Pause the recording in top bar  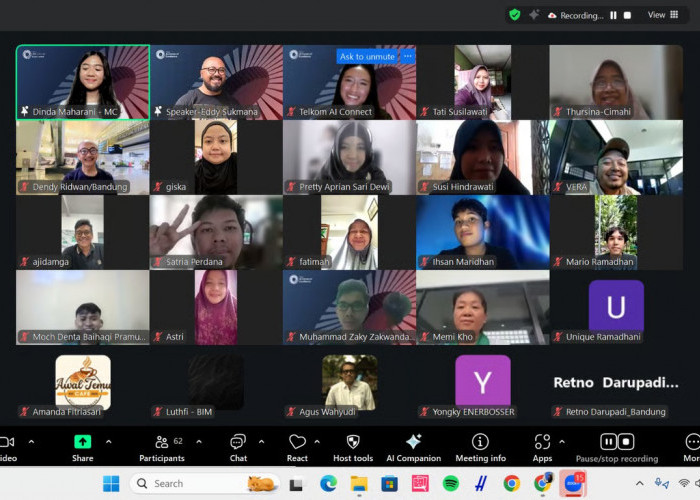pyautogui.click(x=613, y=15)
